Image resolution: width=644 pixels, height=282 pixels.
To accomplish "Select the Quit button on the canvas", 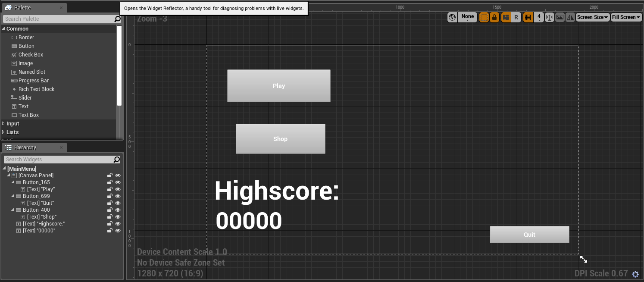I will click(x=529, y=235).
